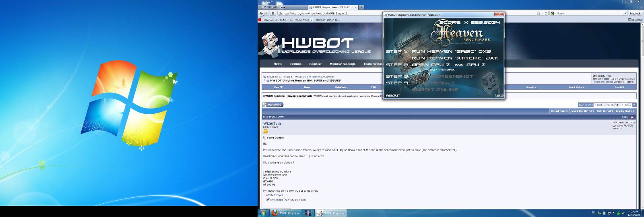Reload the page with the refresh icon
Screen dimensions: 644x217
[x=546, y=13]
